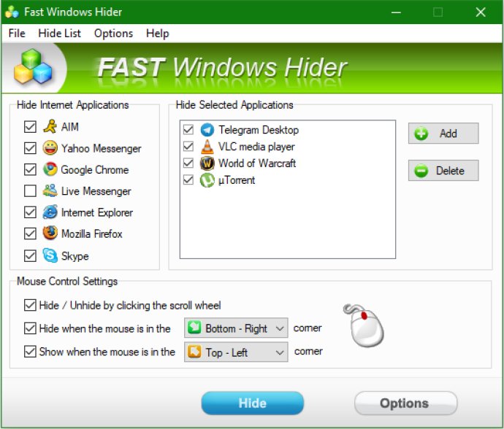
Task: Select the World of Warcraft list entry
Action: [x=287, y=163]
